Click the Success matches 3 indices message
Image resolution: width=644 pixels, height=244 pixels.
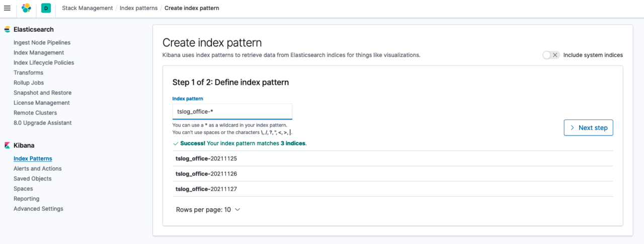point(240,144)
